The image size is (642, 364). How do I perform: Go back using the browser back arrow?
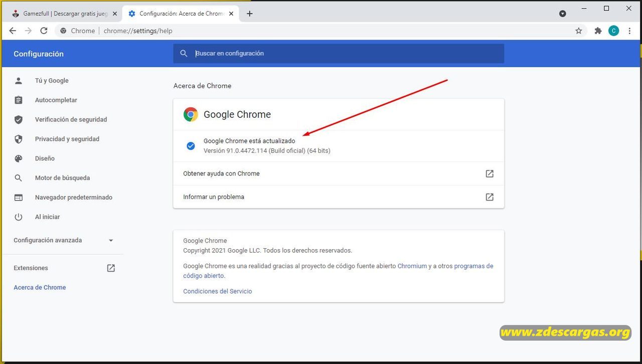(13, 31)
